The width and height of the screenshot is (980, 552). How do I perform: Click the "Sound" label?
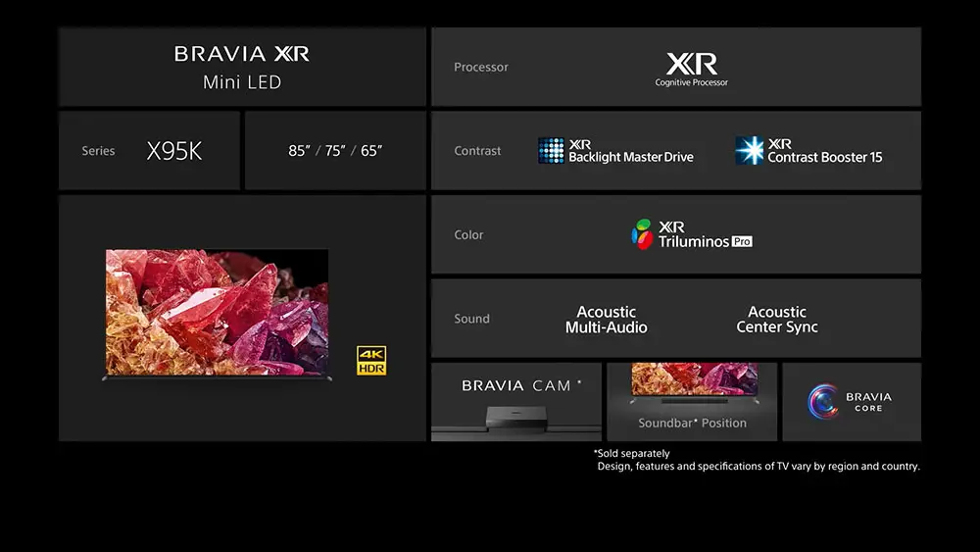tap(472, 319)
